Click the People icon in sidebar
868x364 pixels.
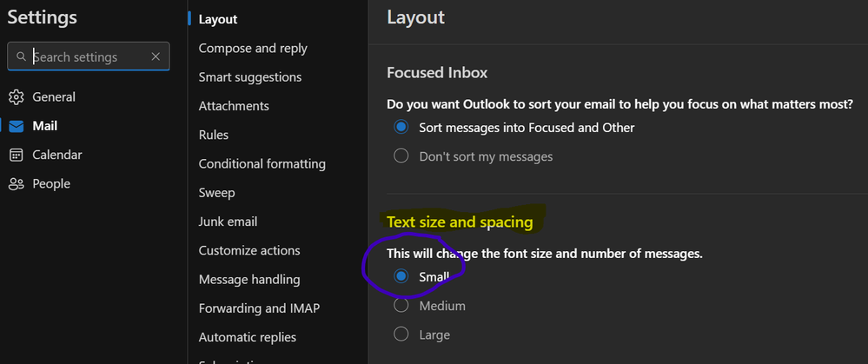click(x=16, y=183)
